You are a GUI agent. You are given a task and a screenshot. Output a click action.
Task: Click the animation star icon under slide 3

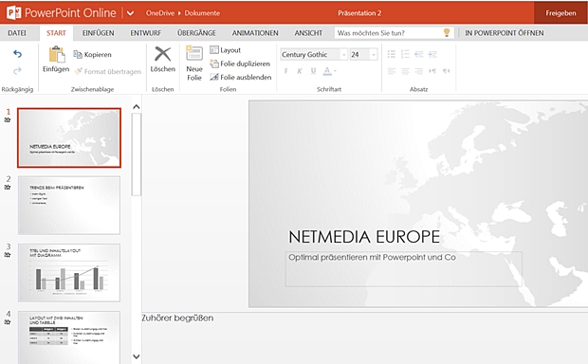8,255
